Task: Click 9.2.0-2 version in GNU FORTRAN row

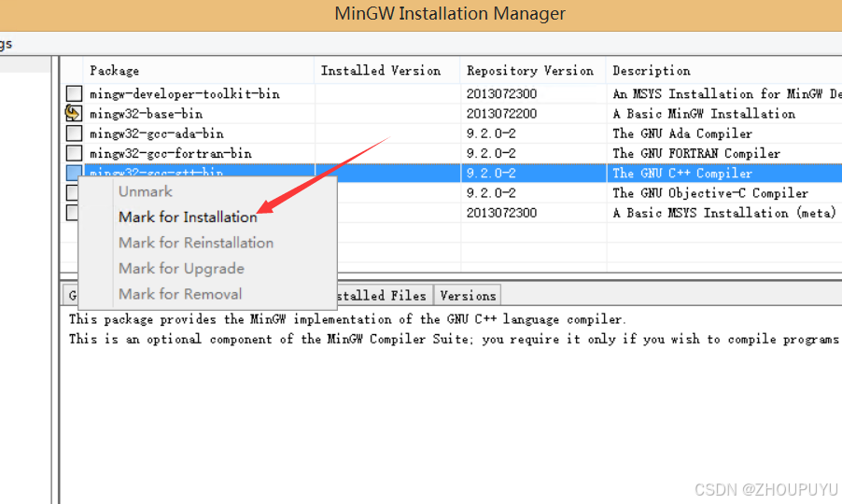Action: [491, 153]
